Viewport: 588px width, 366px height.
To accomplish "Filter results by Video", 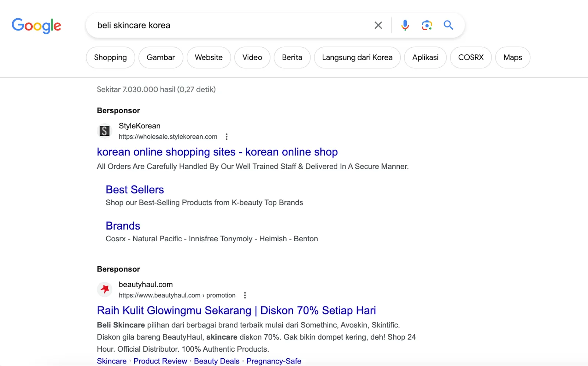I will coord(252,57).
